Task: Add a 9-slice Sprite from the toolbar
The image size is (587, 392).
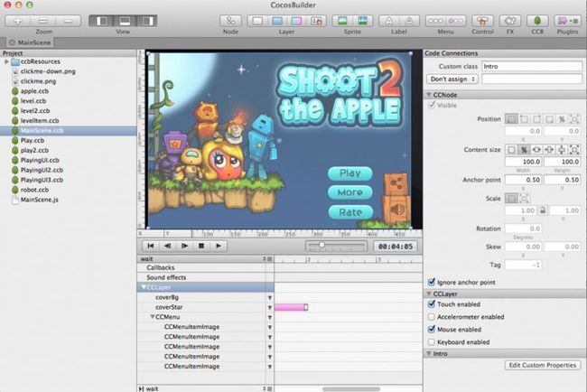Action: (x=363, y=21)
